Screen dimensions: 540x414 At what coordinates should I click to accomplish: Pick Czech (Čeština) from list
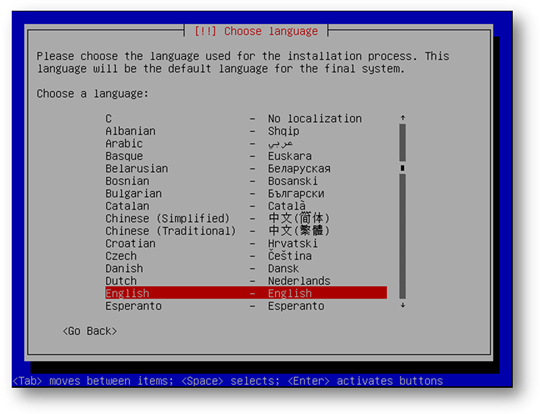click(246, 256)
